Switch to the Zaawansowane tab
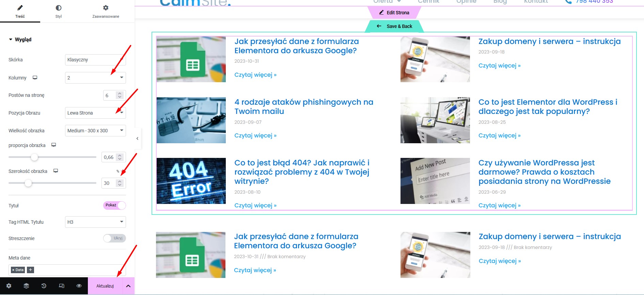The image size is (644, 295). tap(106, 11)
